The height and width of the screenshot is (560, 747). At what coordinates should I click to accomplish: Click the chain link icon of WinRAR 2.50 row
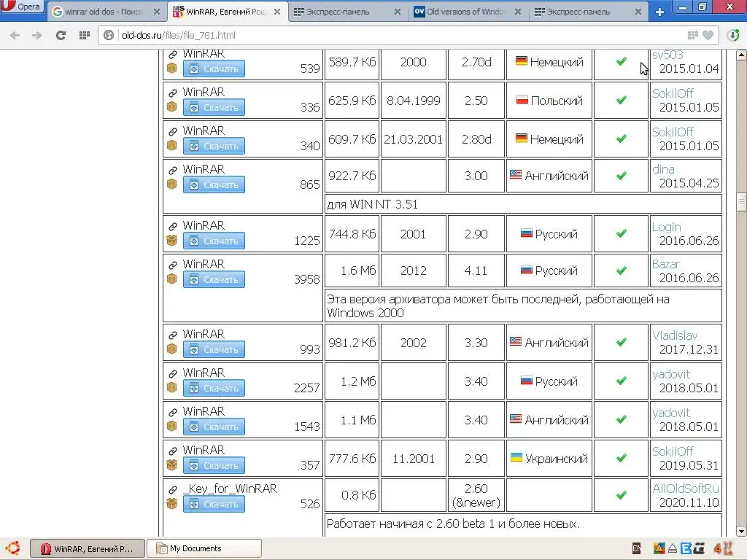[172, 93]
